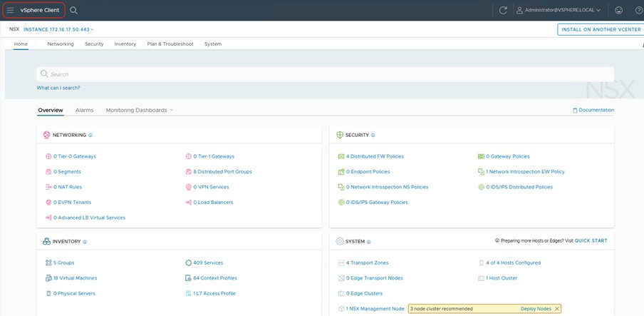The image size is (644, 316).
Task: Click the Deploy Nodes link
Action: [x=535, y=308]
